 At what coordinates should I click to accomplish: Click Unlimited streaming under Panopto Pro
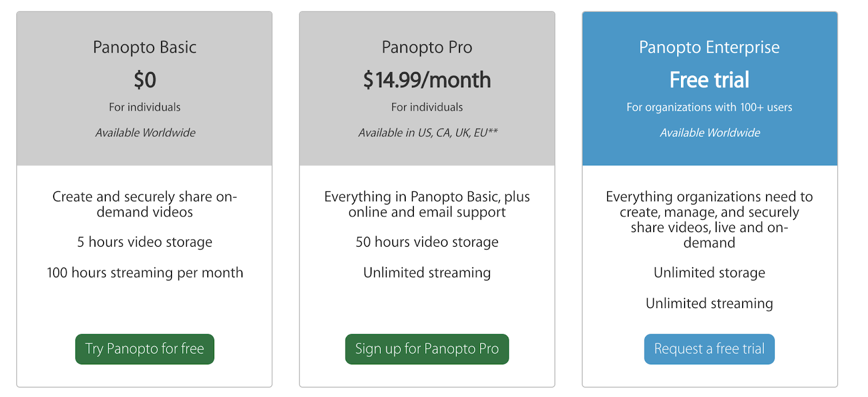tap(427, 273)
